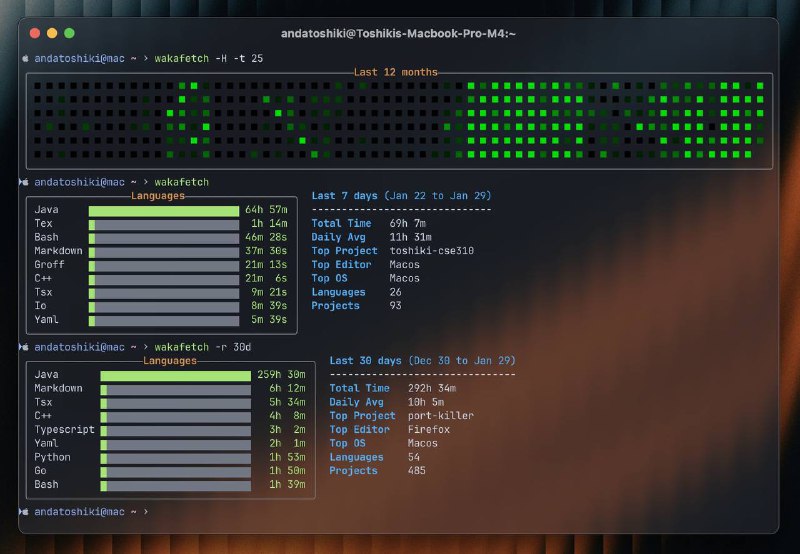The height and width of the screenshot is (554, 800).
Task: Click the red close window button
Action: (35, 33)
